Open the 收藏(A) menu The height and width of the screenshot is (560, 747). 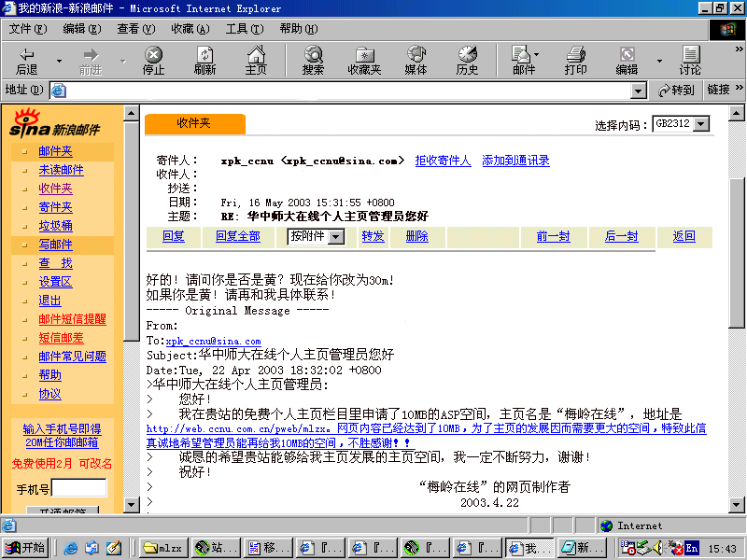point(190,29)
